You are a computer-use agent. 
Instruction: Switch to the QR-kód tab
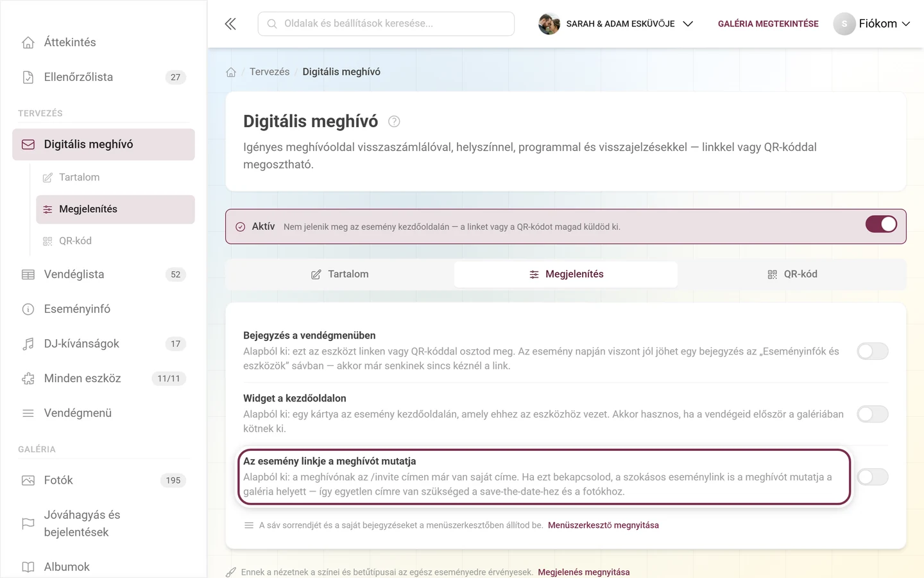792,274
